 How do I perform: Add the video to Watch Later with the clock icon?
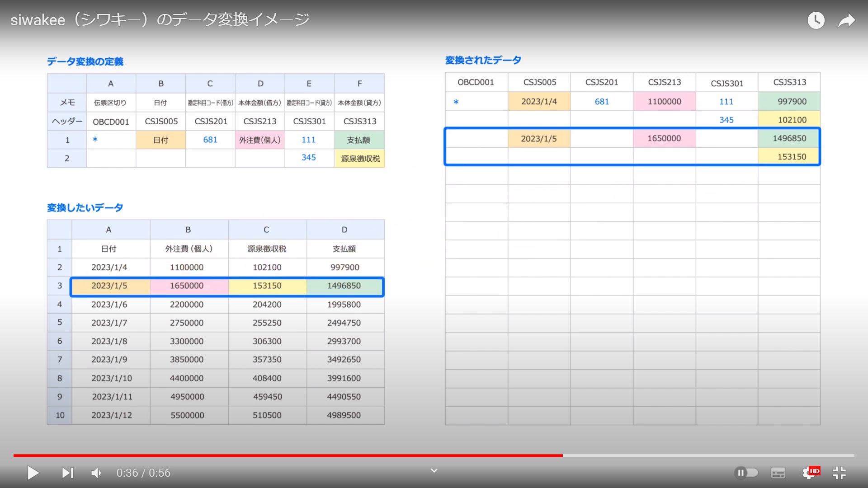tap(816, 20)
